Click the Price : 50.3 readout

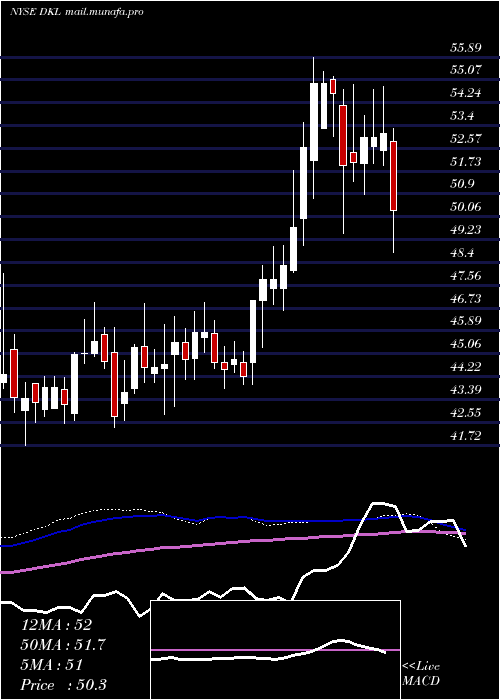pos(64,685)
